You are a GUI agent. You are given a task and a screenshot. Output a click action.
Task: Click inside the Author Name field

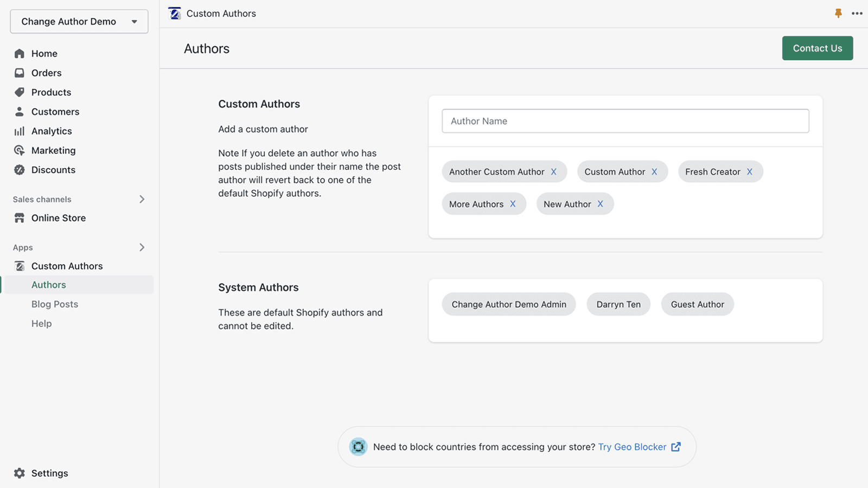click(x=625, y=121)
